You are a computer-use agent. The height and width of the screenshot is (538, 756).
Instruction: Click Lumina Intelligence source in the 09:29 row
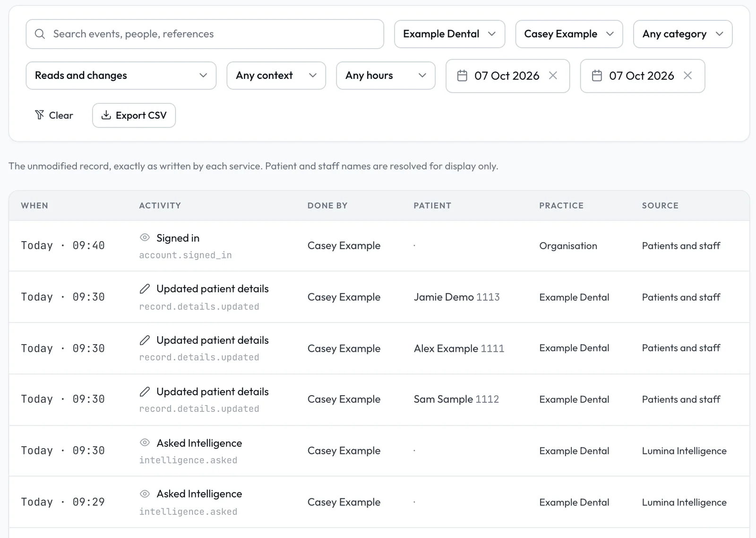[684, 503]
